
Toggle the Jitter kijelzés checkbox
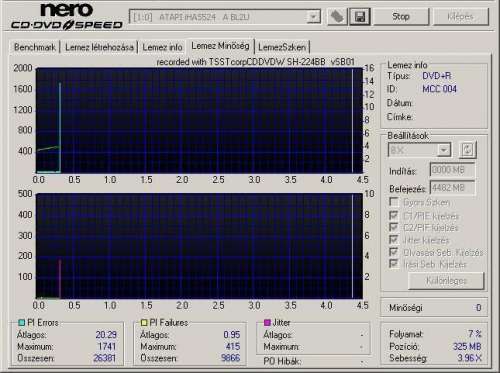(x=394, y=240)
